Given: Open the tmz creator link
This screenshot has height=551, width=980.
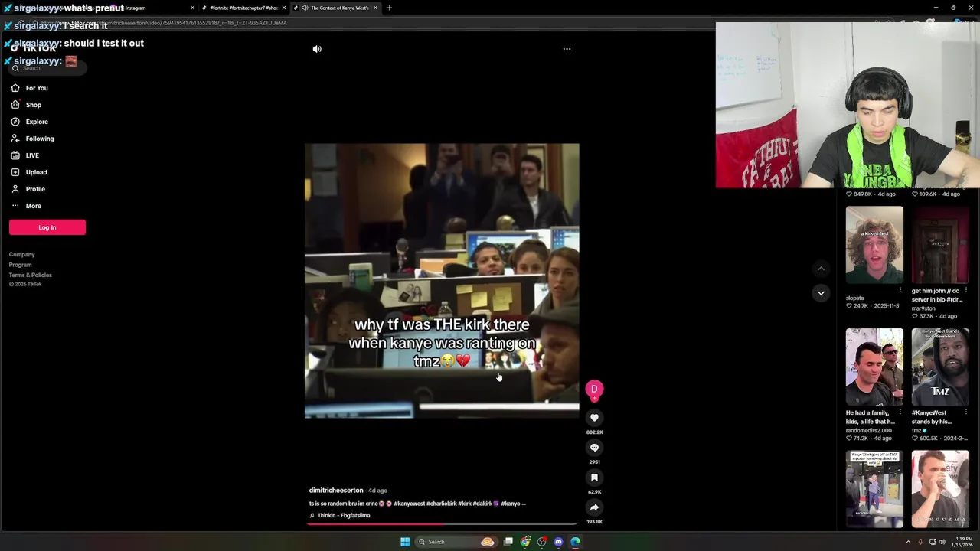Looking at the screenshot, I should [x=916, y=431].
